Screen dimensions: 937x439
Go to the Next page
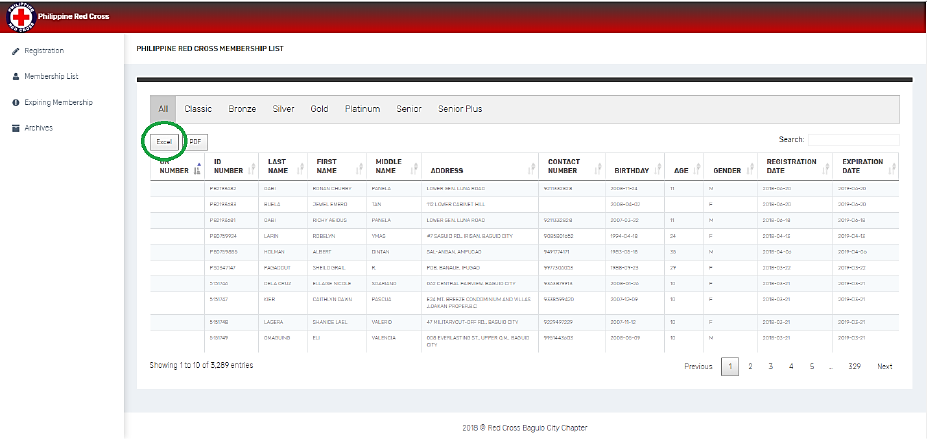885,366
